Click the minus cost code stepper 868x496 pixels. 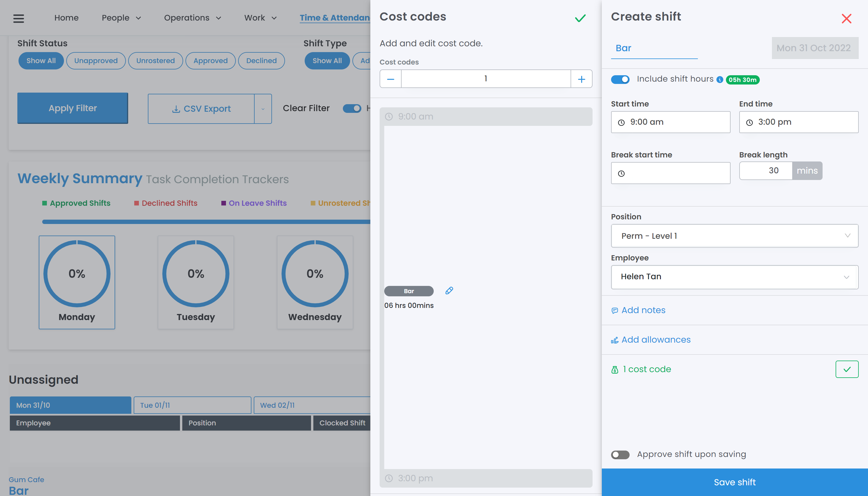[391, 79]
